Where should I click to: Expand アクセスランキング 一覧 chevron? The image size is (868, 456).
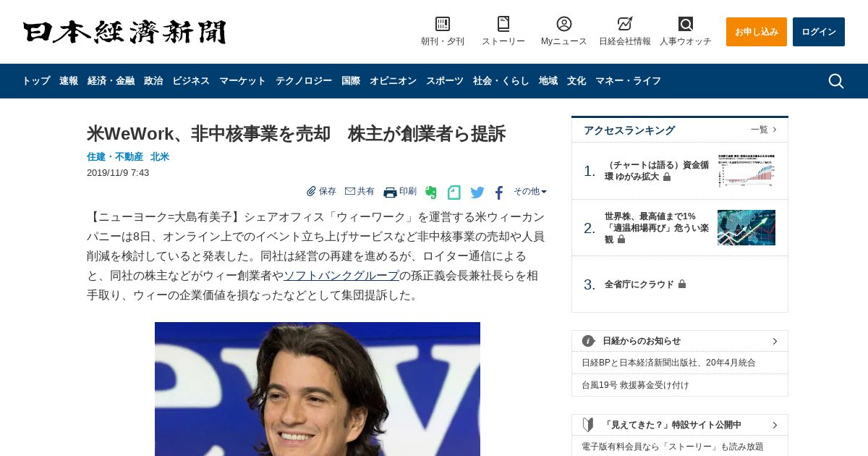point(775,130)
